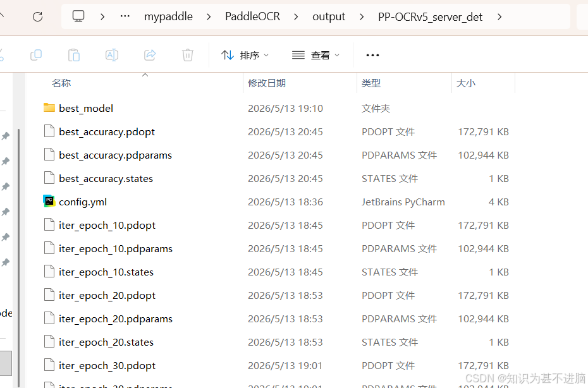This screenshot has width=588, height=388.
Task: Click 文件夹 type cell of best_model
Action: 376,108
